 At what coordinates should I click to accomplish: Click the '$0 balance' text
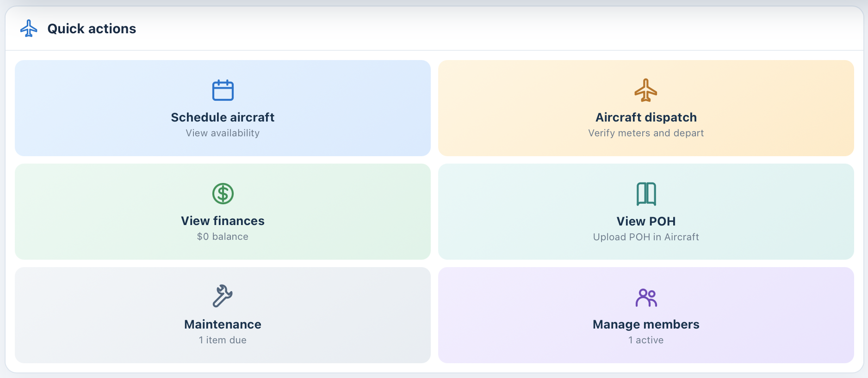point(223,237)
